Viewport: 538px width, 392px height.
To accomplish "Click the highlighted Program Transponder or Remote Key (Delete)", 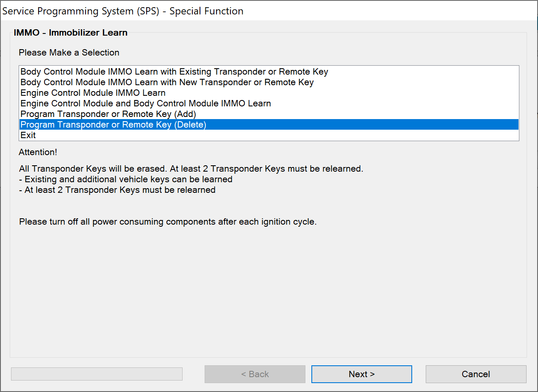I will pyautogui.click(x=113, y=125).
